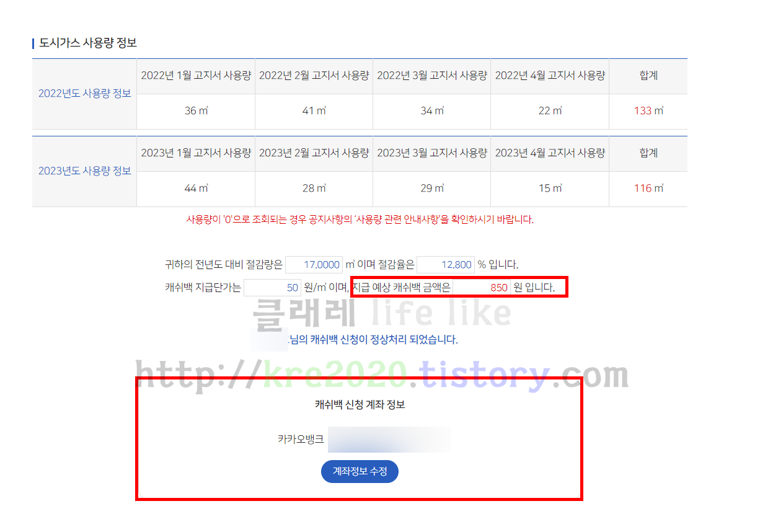
Task: Click the 2023년 2월 고지서 사용량 header
Action: (x=314, y=153)
